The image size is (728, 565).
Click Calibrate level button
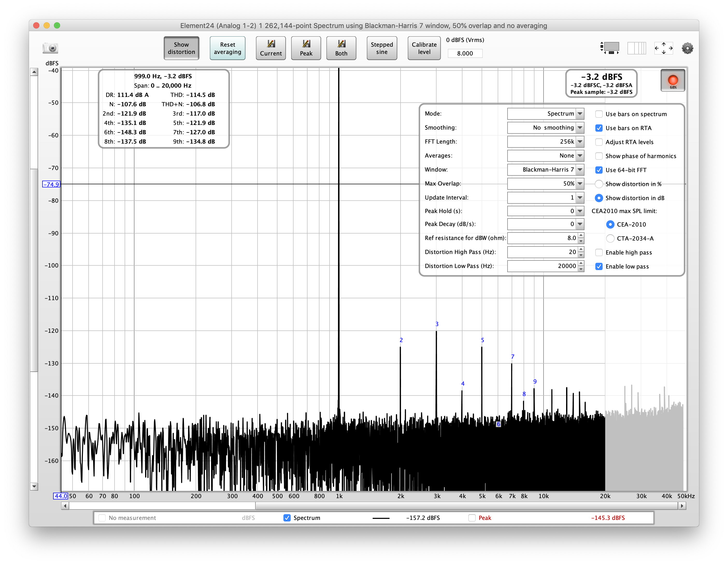[424, 48]
